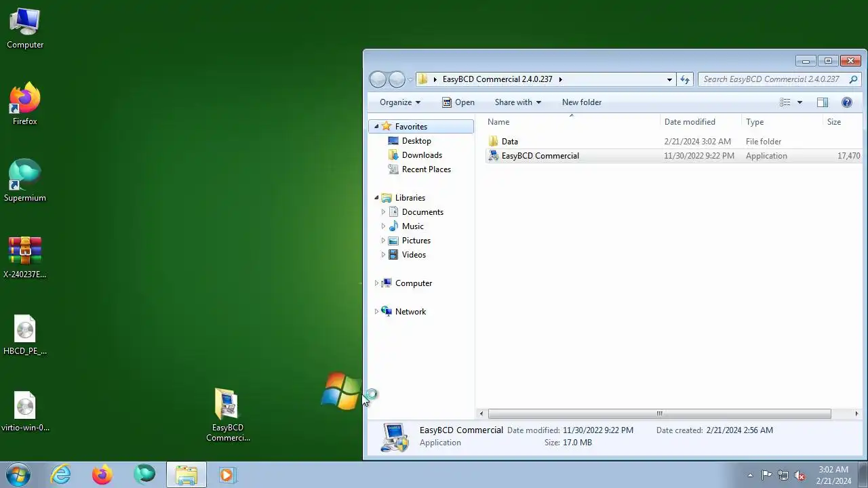Open Firefox from taskbar
The image size is (868, 488).
(102, 474)
